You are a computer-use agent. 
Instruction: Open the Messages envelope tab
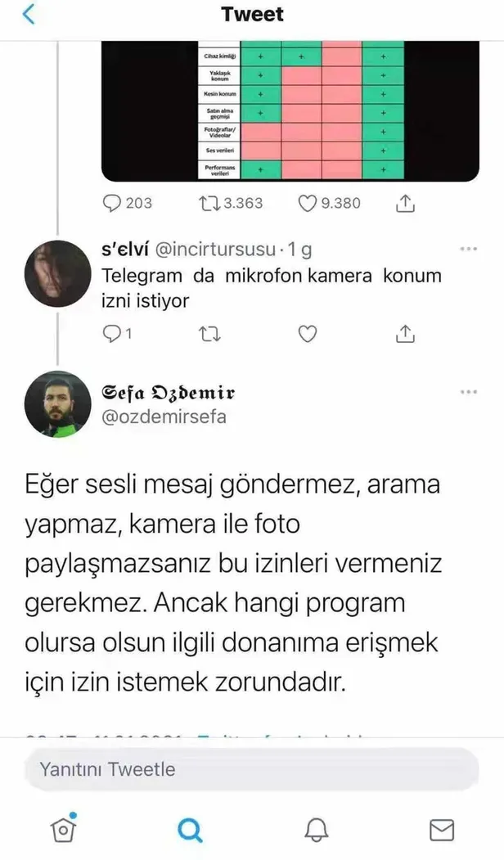click(441, 831)
